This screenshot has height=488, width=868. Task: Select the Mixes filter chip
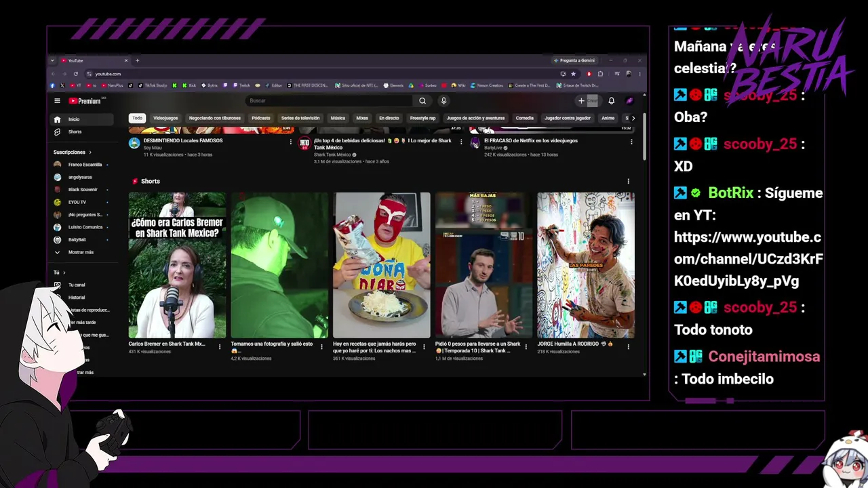(x=362, y=118)
